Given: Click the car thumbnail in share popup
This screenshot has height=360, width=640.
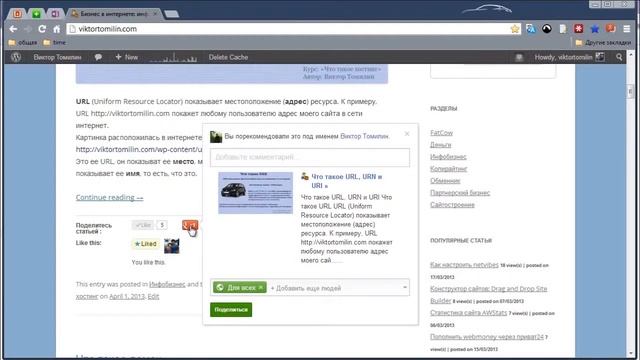Looking at the screenshot, I should pyautogui.click(x=256, y=193).
